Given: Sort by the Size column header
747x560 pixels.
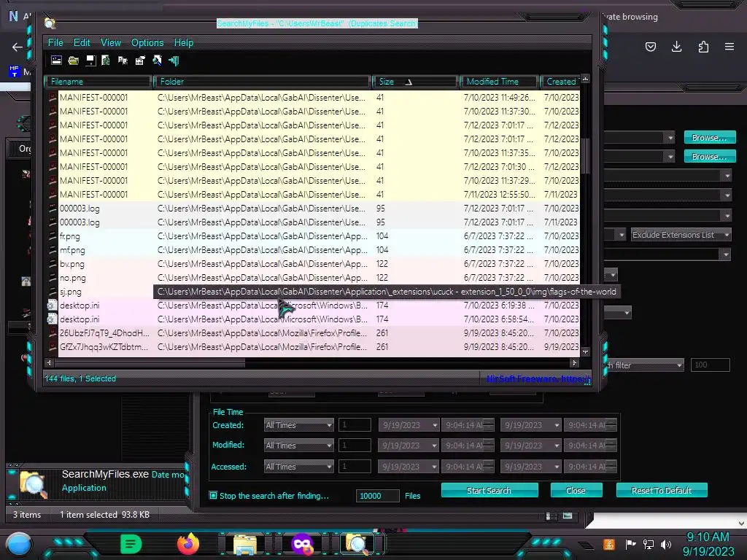Looking at the screenshot, I should click(415, 82).
